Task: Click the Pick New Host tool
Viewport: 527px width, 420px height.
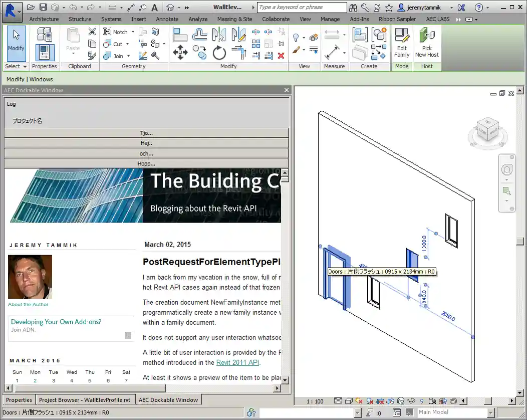Action: 427,43
